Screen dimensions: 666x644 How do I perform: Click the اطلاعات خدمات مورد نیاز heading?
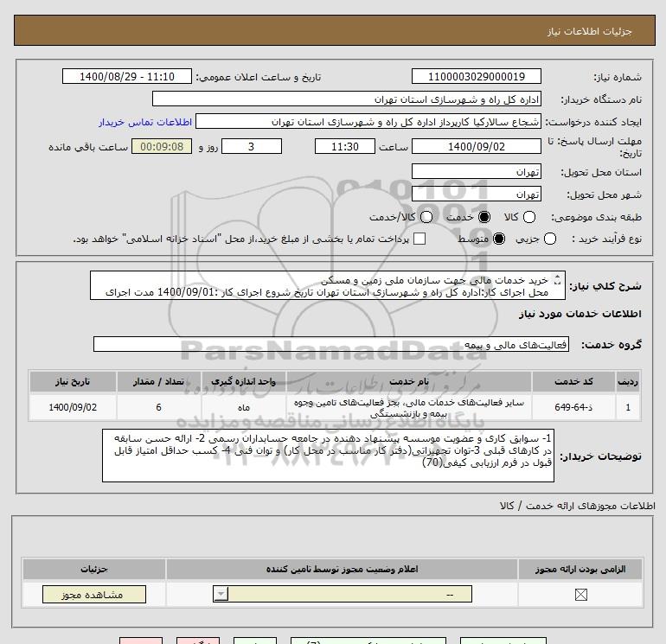coord(580,314)
